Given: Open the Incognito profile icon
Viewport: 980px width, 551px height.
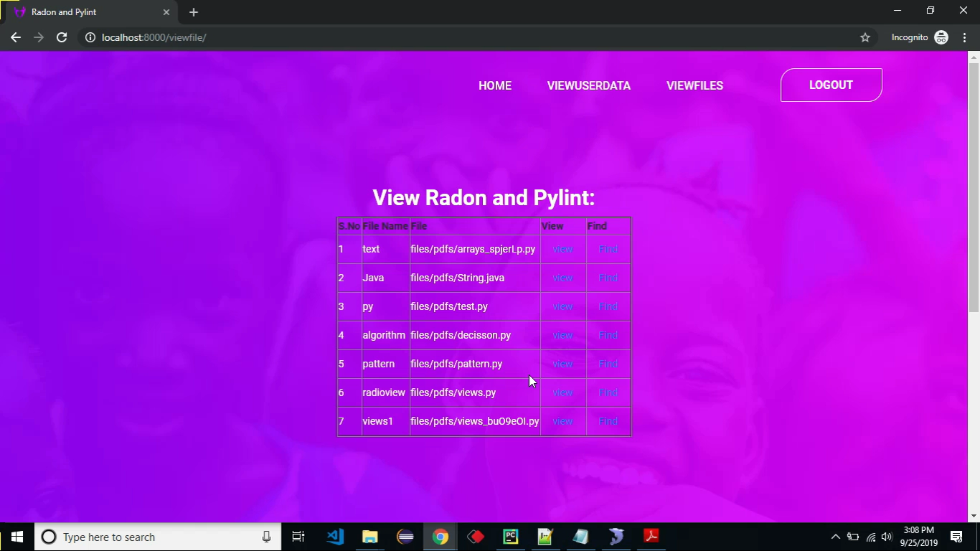Looking at the screenshot, I should pos(941,37).
